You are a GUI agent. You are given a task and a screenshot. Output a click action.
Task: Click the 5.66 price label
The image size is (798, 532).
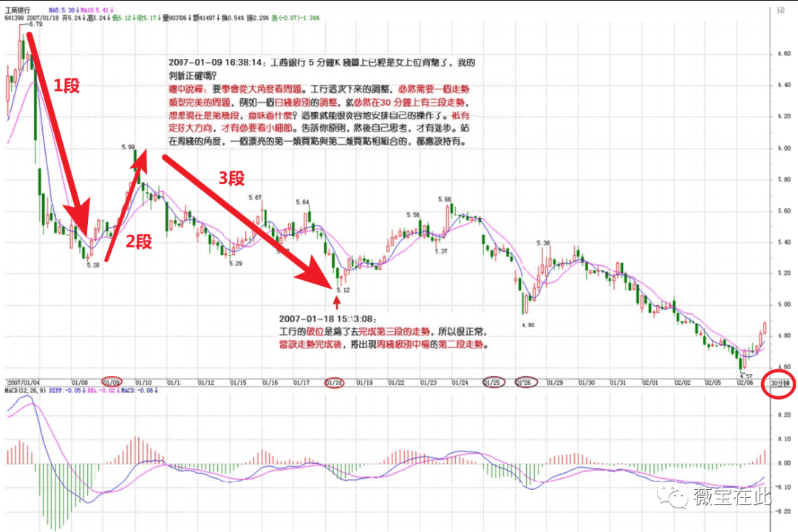pos(445,199)
